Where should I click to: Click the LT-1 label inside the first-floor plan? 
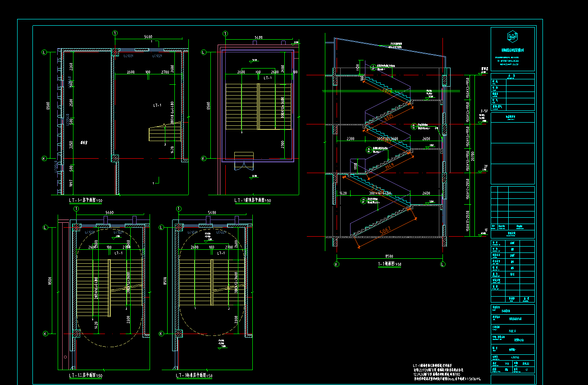[157, 105]
